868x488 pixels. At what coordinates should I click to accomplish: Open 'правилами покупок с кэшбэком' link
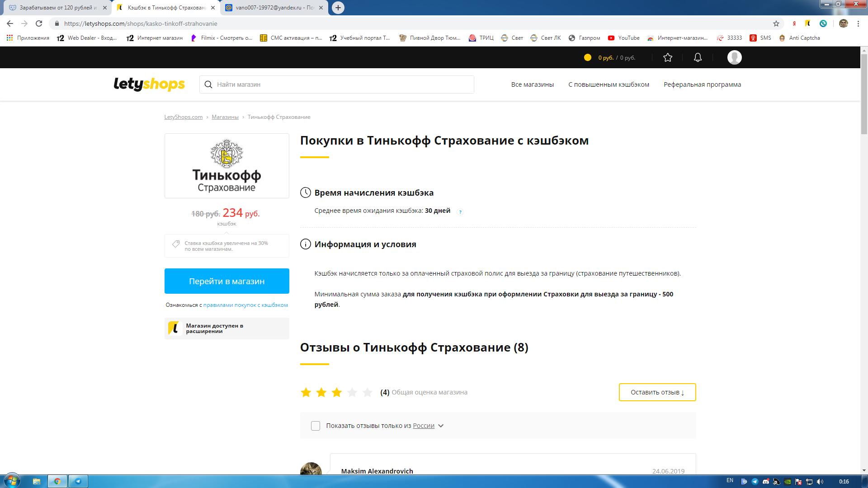tap(245, 305)
